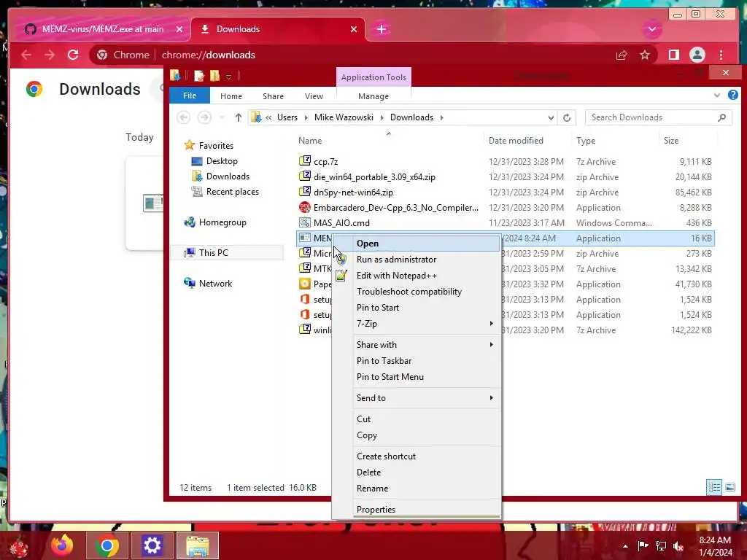Viewport: 747px width, 560px height.
Task: Open Chrome side panel
Action: 673,55
